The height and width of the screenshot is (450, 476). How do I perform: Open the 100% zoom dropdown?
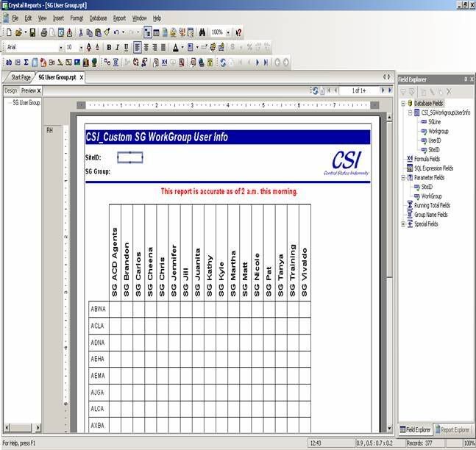tap(227, 32)
